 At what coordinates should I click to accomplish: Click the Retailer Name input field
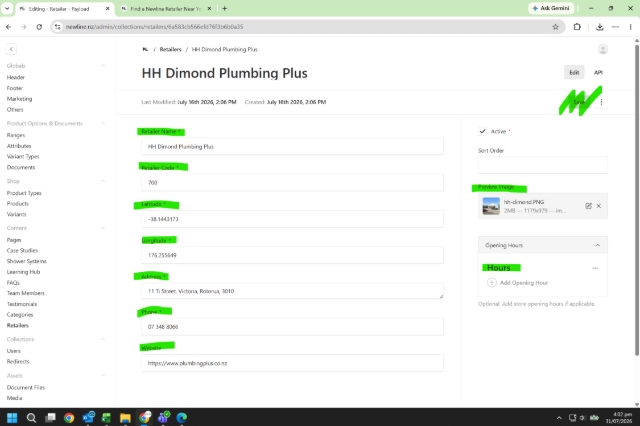click(292, 146)
